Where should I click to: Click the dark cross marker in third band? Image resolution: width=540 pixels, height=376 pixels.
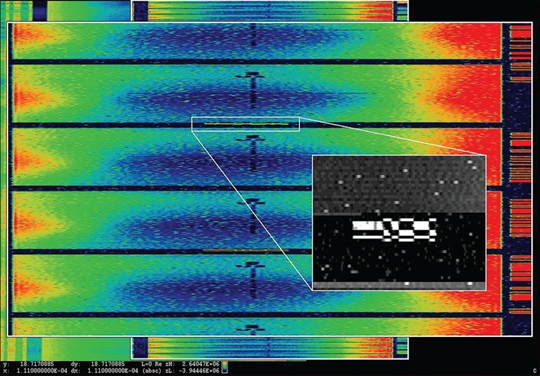(253, 152)
